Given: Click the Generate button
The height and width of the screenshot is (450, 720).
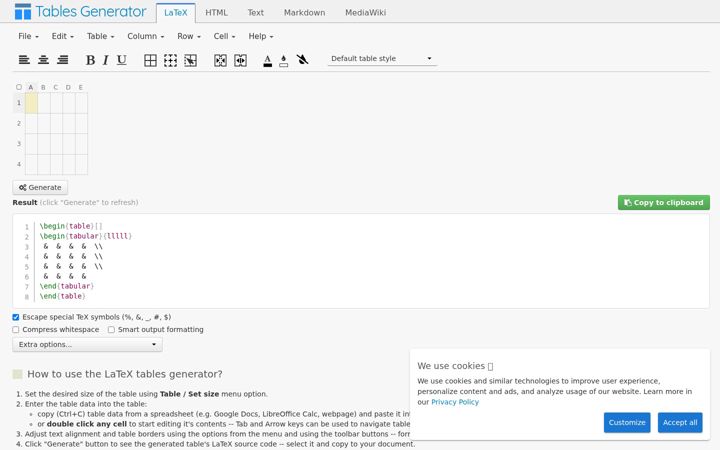Looking at the screenshot, I should coord(40,187).
